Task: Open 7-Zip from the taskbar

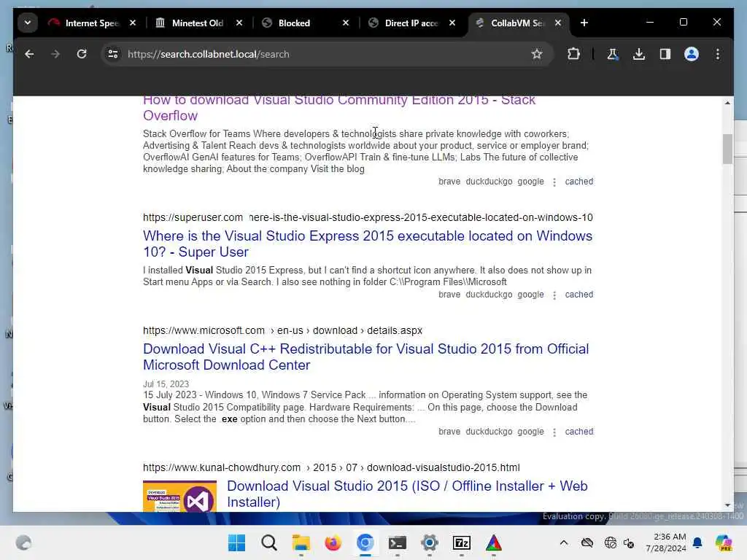Action: 461,542
